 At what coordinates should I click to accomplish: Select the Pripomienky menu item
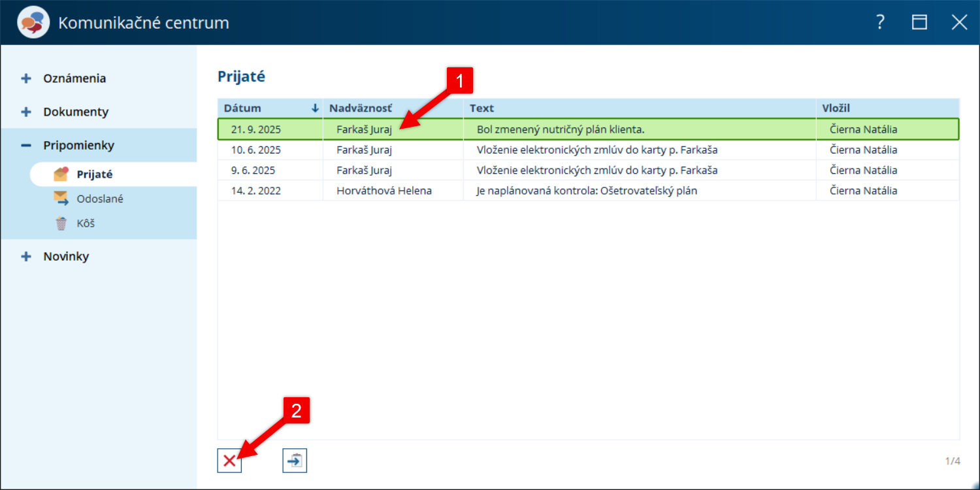coord(78,145)
